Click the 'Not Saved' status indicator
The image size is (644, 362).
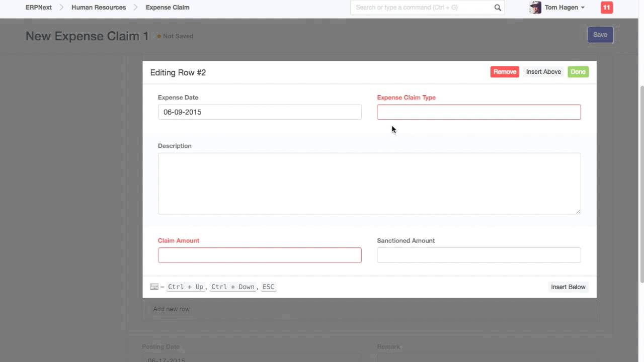point(175,36)
